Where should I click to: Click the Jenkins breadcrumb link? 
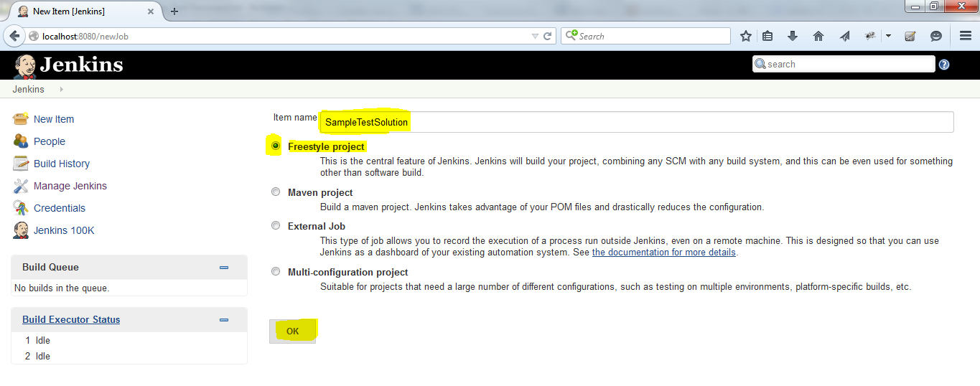tap(28, 90)
